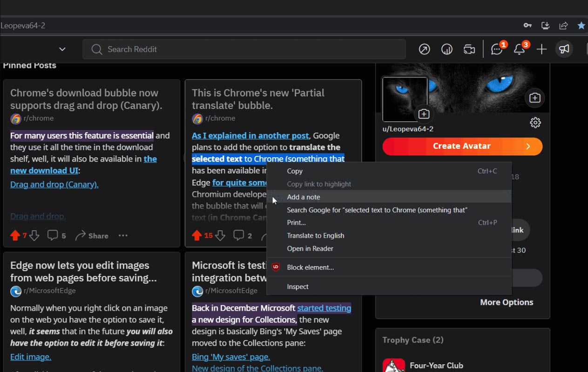Click the r/MicrosoftEdge icon on edit images post
Screen dimensions: 588x372
click(x=16, y=291)
